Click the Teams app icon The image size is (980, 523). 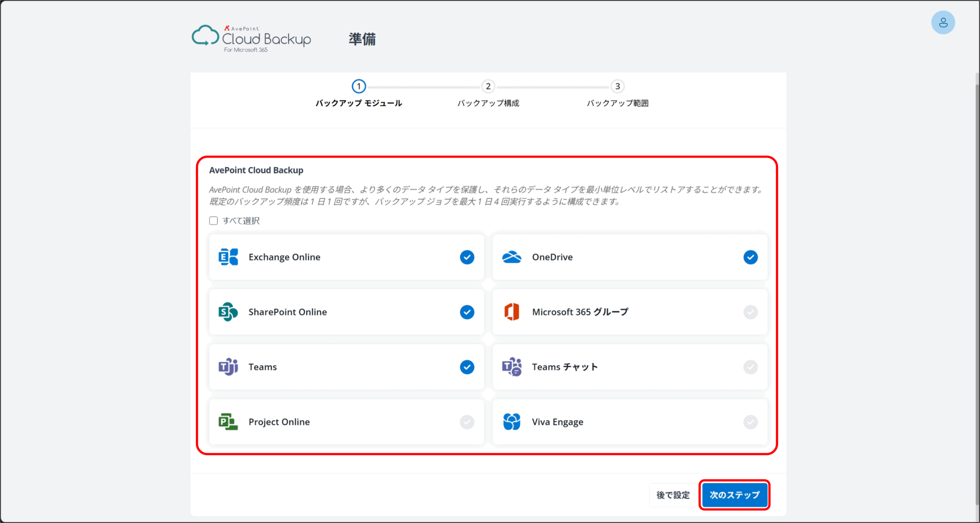coord(228,367)
